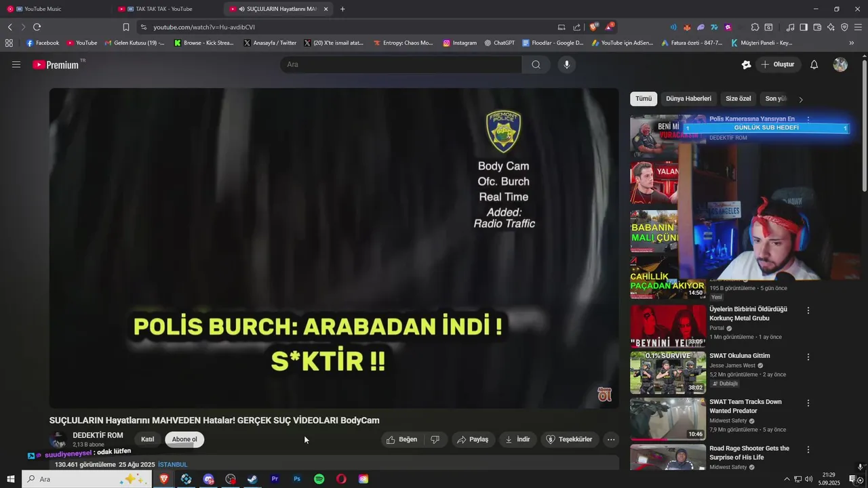Click the Oluştur create button
Viewport: 868px width, 488px height.
coord(777,64)
